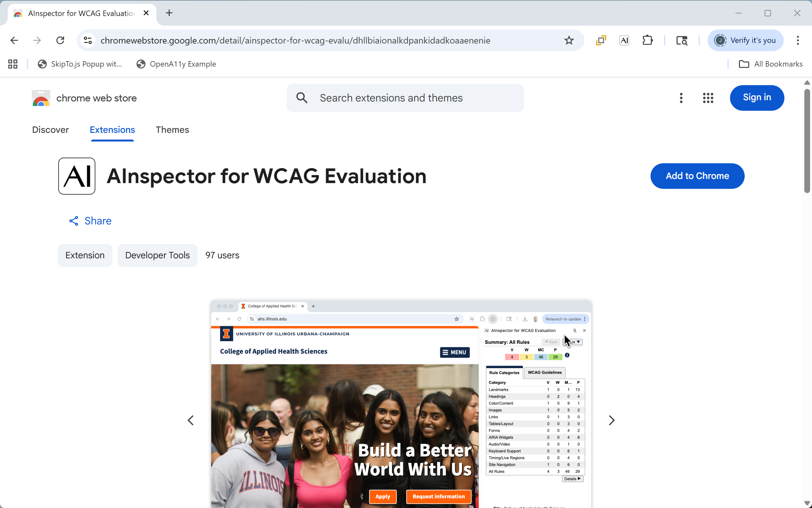
Task: Click Add to Chrome button
Action: [x=697, y=176]
